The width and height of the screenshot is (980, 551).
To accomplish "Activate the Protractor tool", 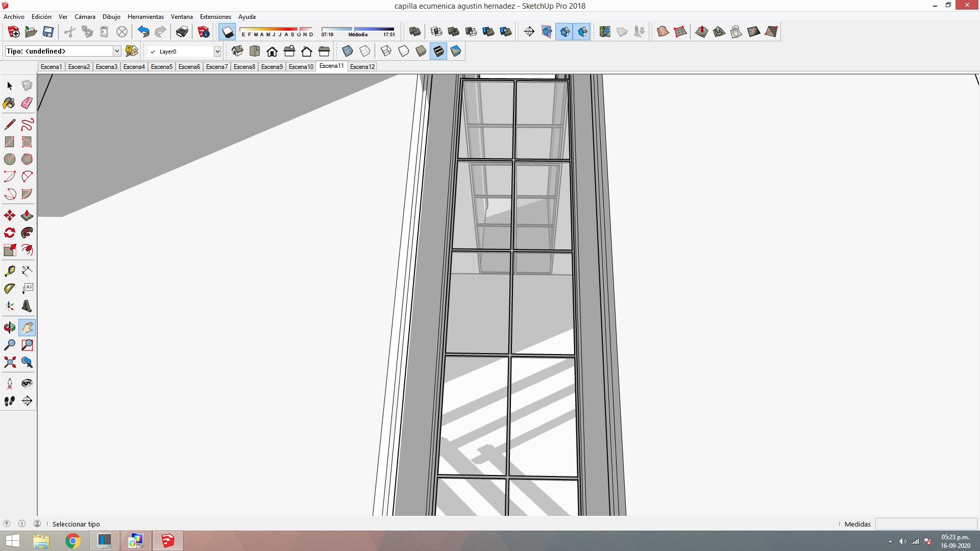I will coord(9,289).
